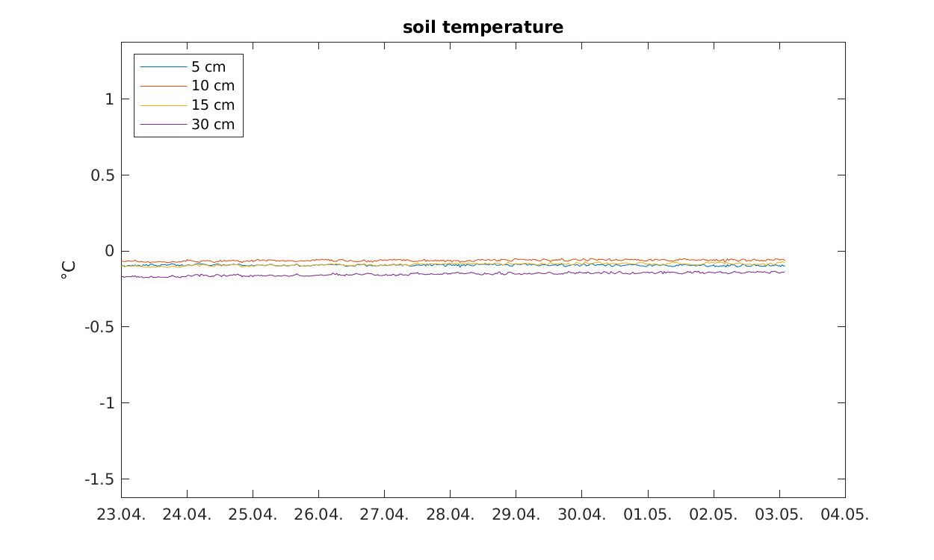Click the x-axis date label 25.04.
This screenshot has width=934, height=560.
click(253, 515)
